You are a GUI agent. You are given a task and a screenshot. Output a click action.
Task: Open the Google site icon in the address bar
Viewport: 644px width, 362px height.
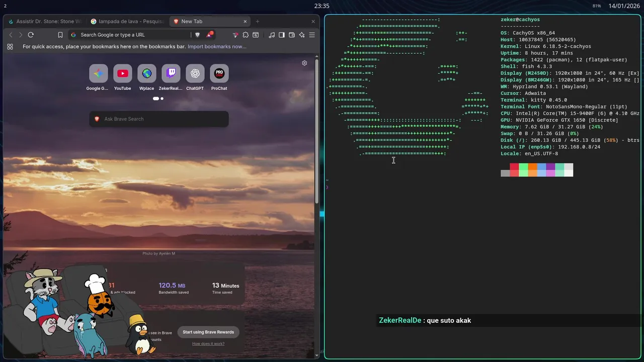(x=73, y=35)
